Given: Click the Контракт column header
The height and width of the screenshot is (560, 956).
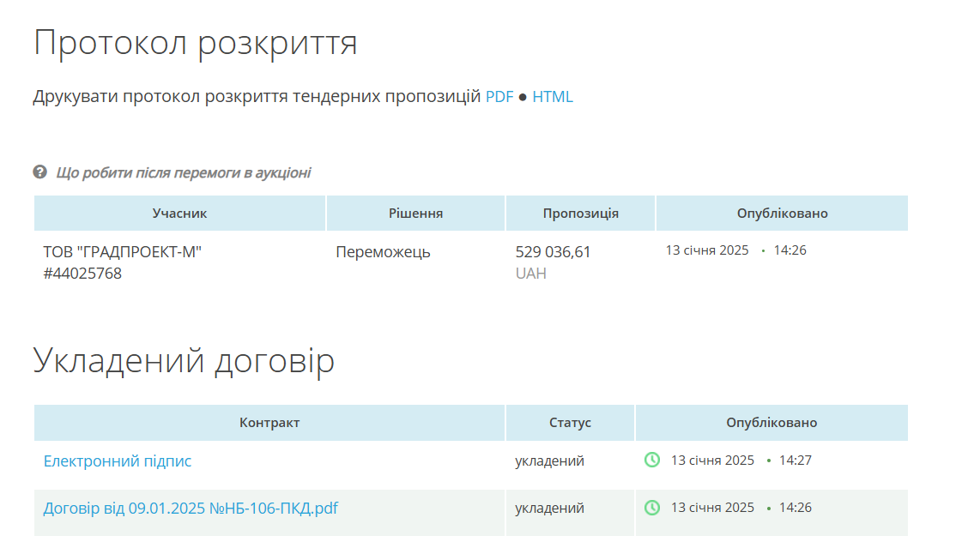Looking at the screenshot, I should click(x=269, y=423).
